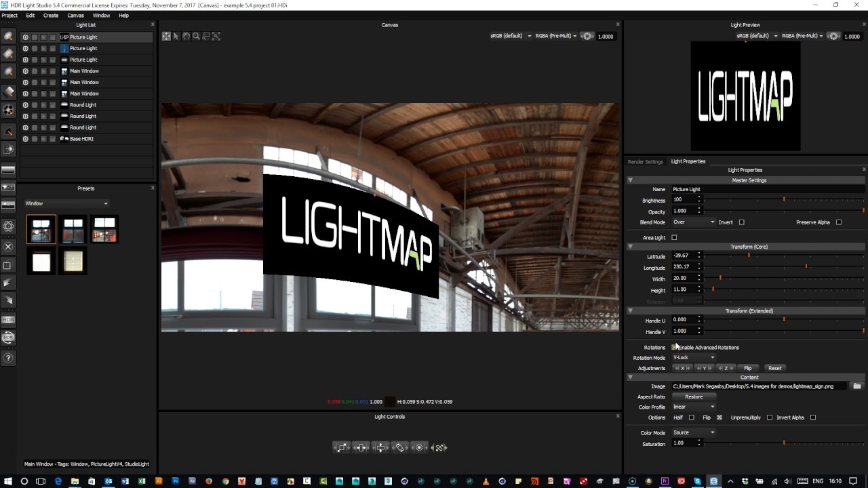Click the sun light icon in left toolbar

click(x=9, y=148)
